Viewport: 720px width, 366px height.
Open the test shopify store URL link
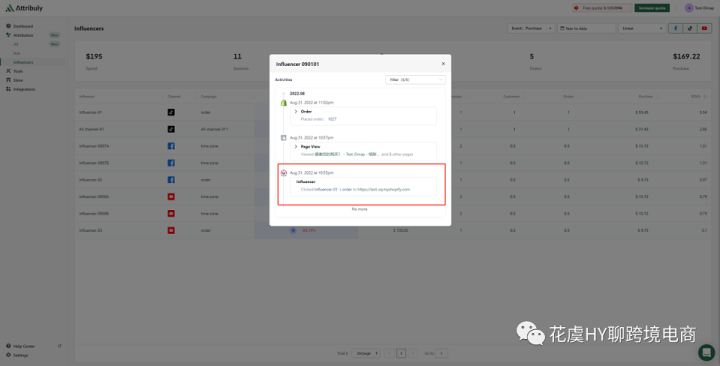383,189
